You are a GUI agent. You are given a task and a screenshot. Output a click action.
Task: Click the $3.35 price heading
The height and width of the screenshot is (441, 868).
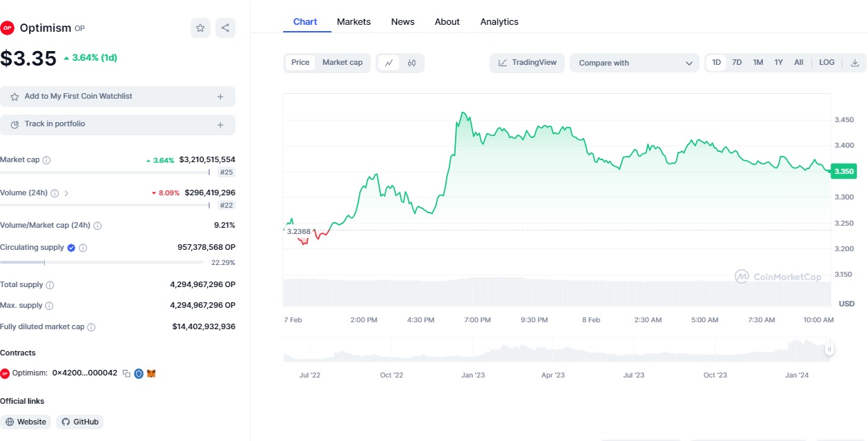[x=28, y=58]
